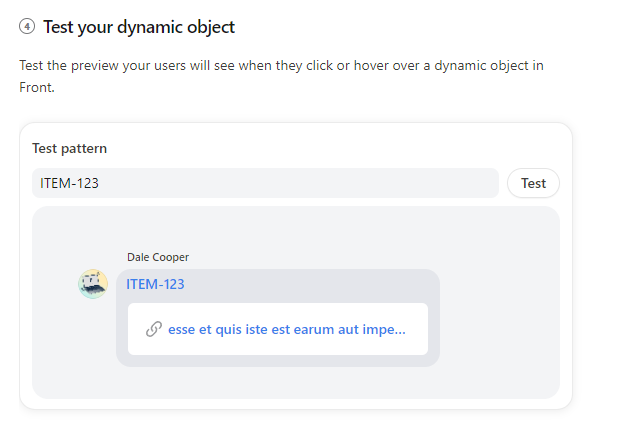Click the word "Front" in the description
This screenshot has width=618, height=433.
click(x=38, y=87)
